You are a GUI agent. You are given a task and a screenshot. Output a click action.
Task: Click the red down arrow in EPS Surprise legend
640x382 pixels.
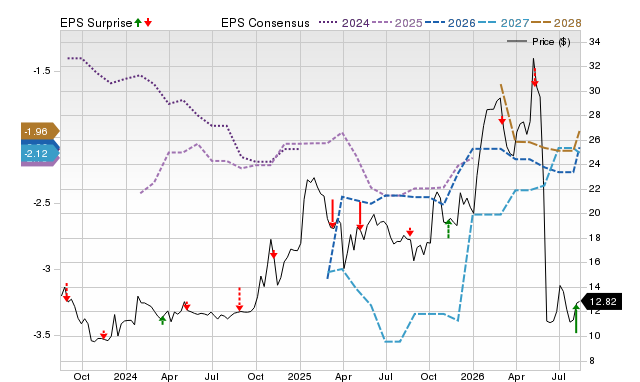click(148, 22)
